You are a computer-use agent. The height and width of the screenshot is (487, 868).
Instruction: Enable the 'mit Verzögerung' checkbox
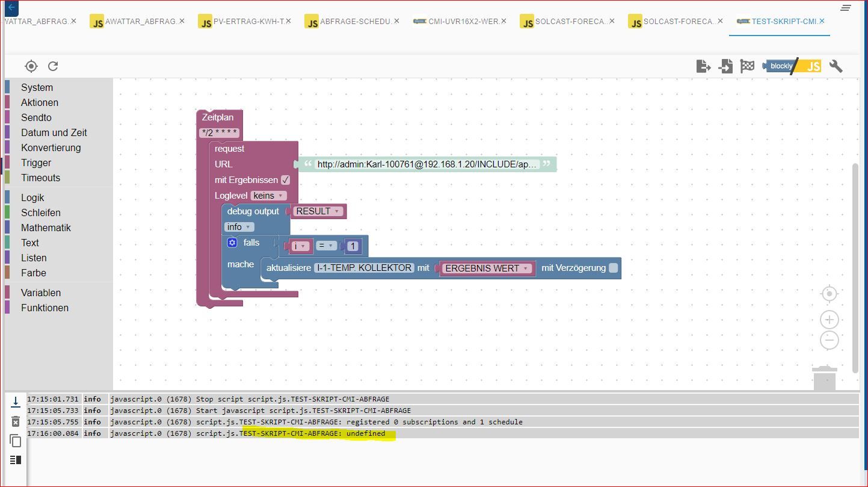pos(613,268)
